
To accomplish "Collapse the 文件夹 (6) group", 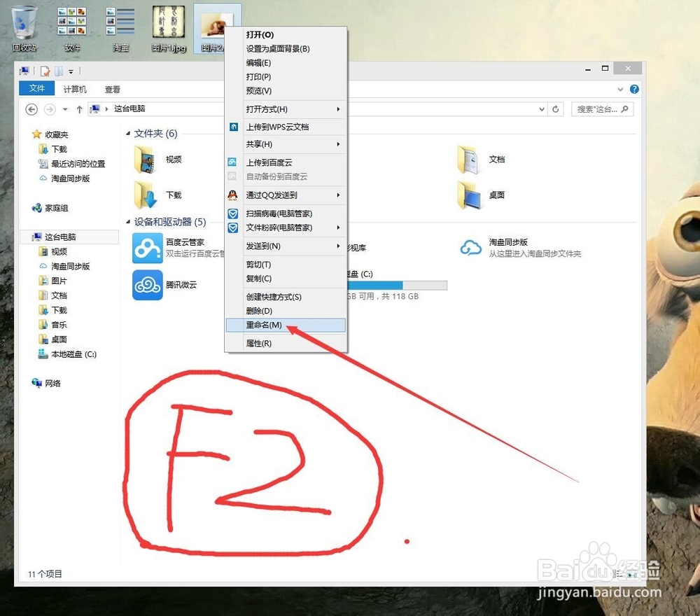I will click(127, 134).
